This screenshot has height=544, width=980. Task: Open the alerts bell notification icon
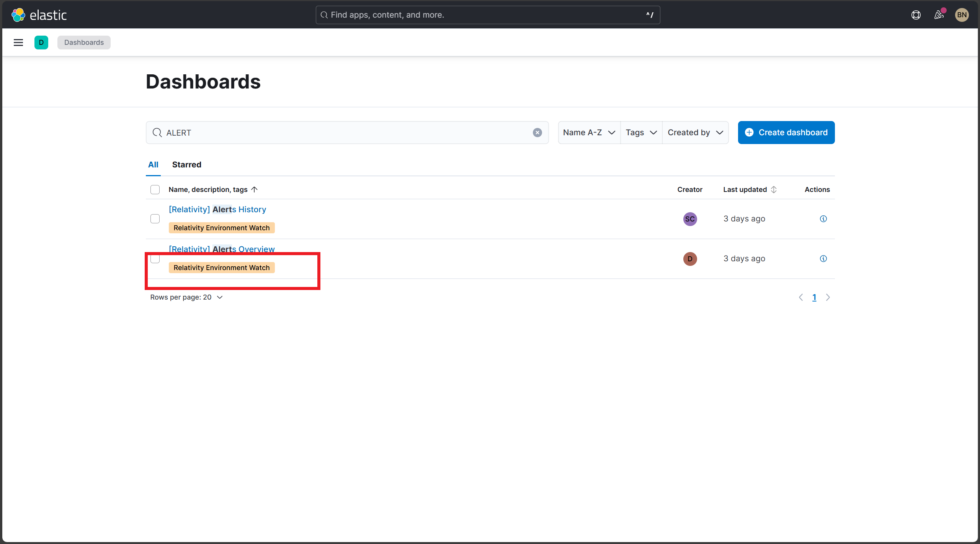pyautogui.click(x=939, y=15)
